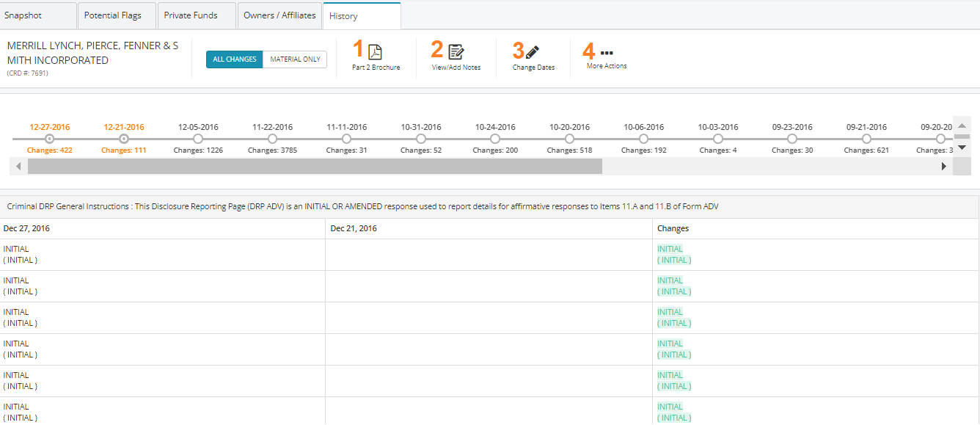
Task: Pick the 09-21-2016 timeline point
Action: point(867,139)
